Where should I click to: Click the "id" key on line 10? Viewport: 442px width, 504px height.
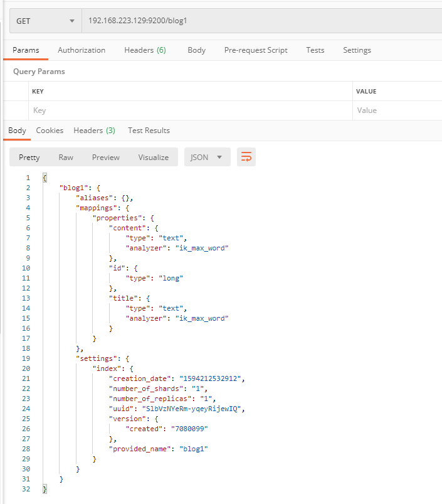(117, 268)
